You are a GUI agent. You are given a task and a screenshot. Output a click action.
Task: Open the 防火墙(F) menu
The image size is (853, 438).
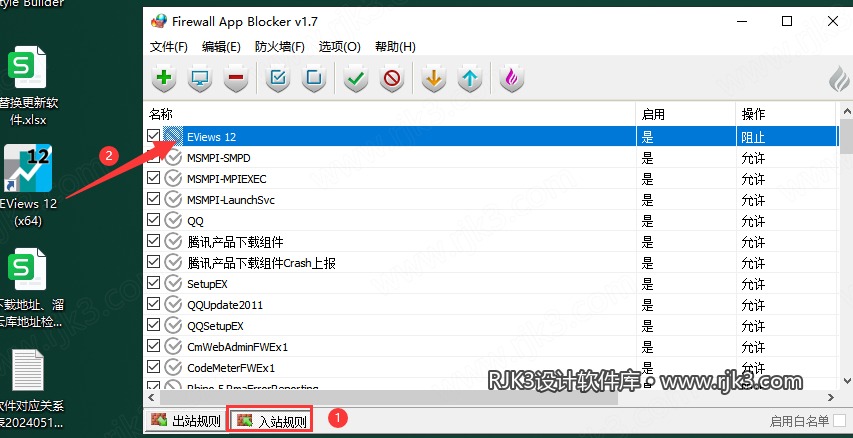280,47
